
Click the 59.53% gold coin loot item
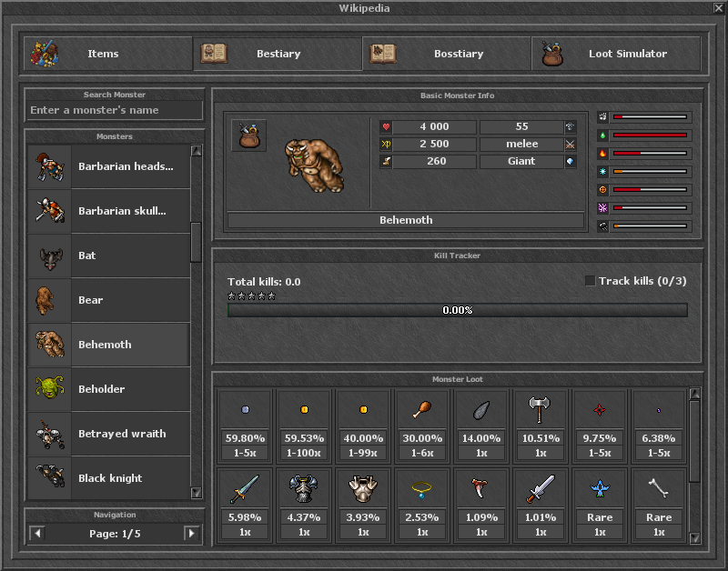pos(304,426)
